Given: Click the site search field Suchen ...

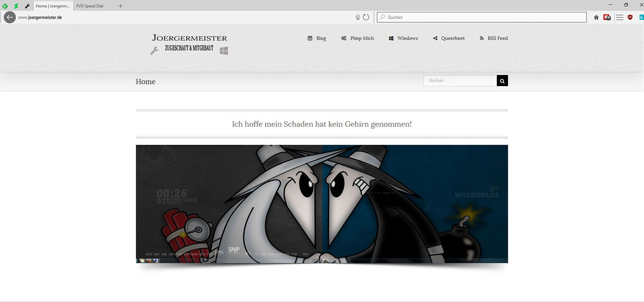Looking at the screenshot, I should pos(460,80).
